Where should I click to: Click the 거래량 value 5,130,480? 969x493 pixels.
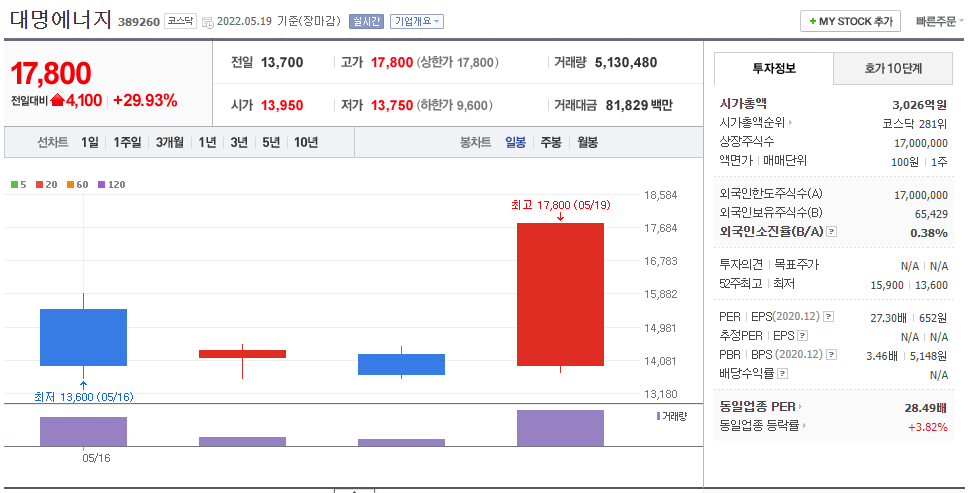(626, 62)
